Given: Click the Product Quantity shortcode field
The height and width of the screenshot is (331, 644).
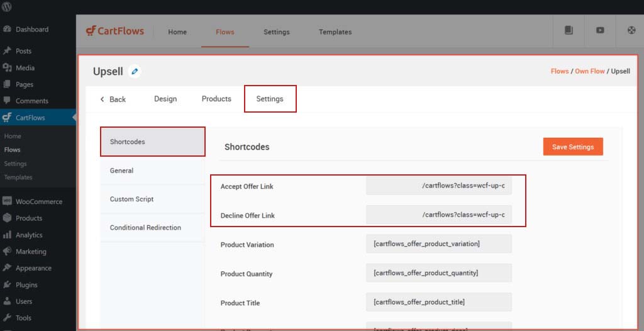Looking at the screenshot, I should pos(438,273).
